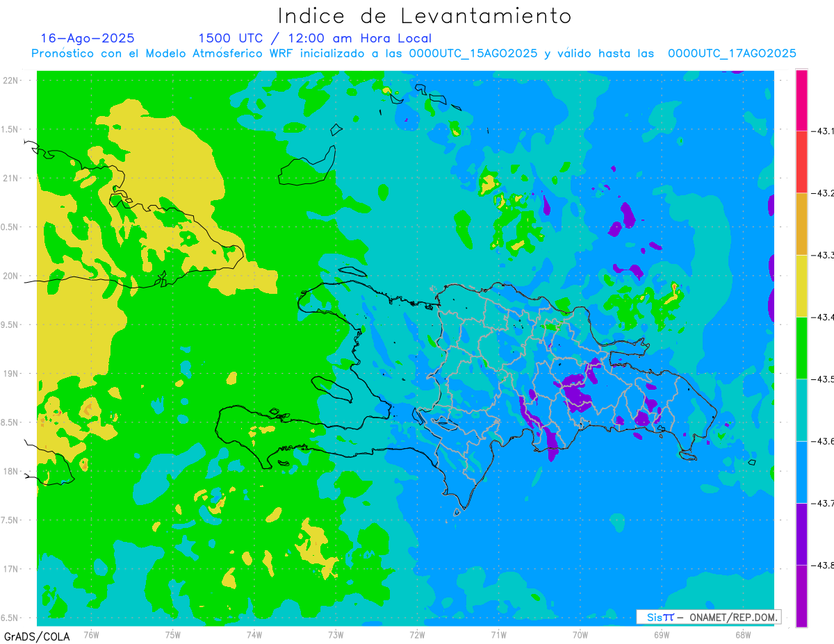Click the '8.5N' latitude label
This screenshot has height=644, width=834.
(x=10, y=422)
